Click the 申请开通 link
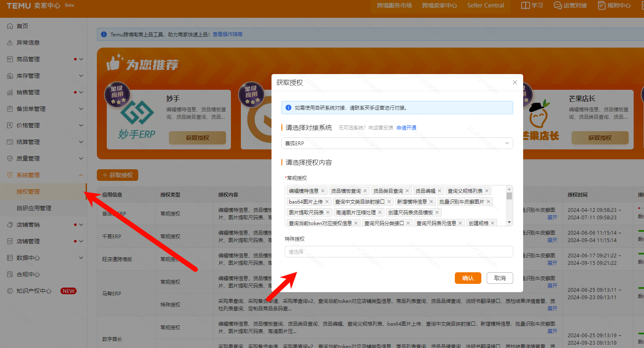This screenshot has height=348, width=644. [x=406, y=128]
